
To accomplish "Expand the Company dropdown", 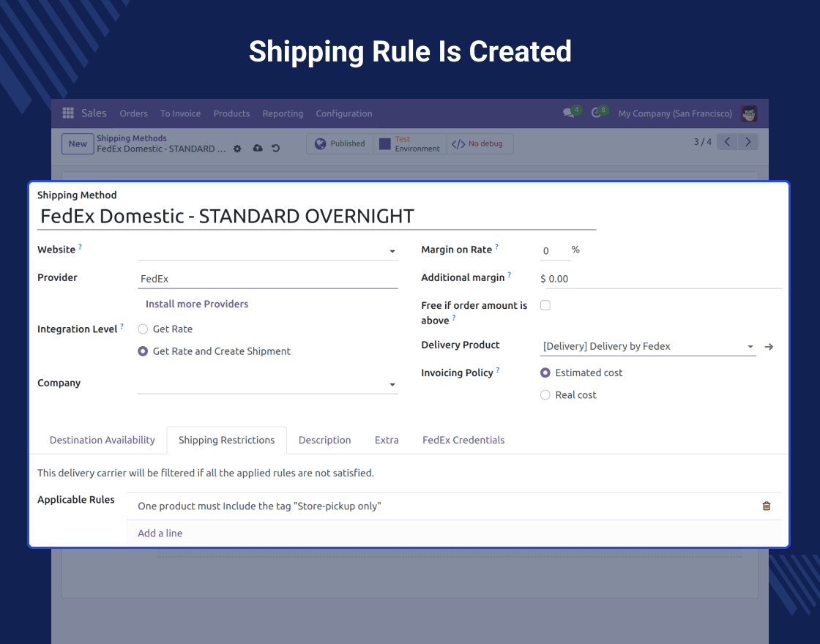I will (392, 385).
